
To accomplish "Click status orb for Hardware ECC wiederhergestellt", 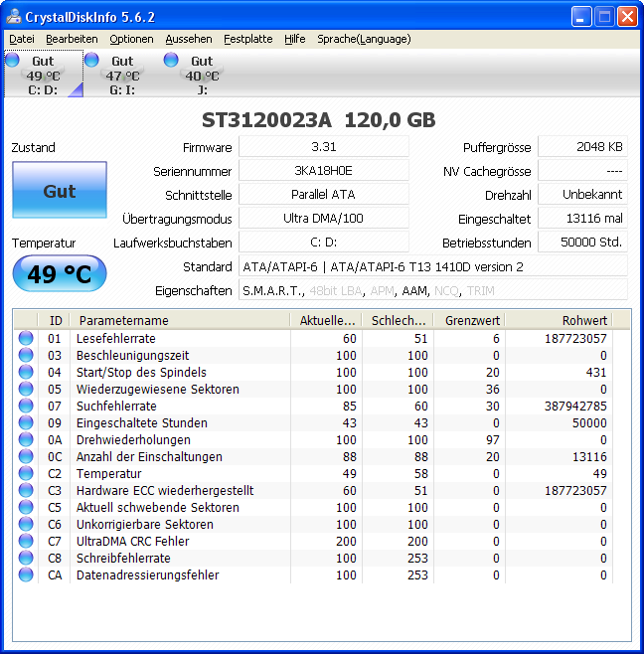I will pyautogui.click(x=26, y=490).
